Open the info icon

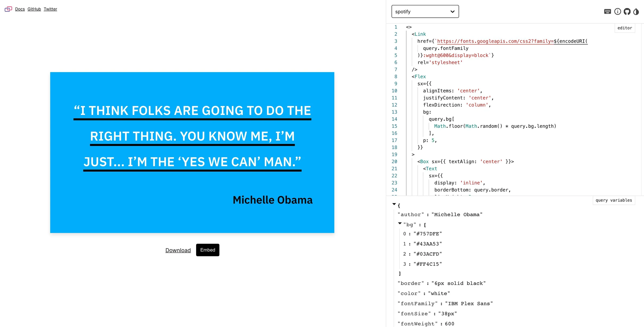[618, 12]
